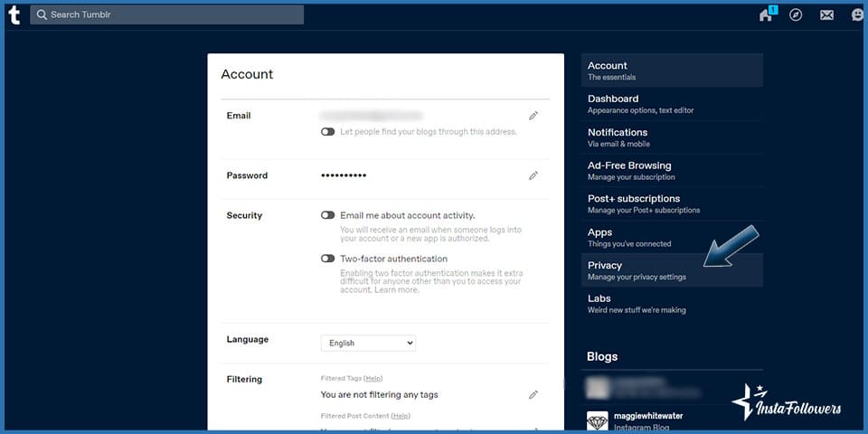This screenshot has height=434, width=868.
Task: Select Account settings section
Action: point(672,71)
